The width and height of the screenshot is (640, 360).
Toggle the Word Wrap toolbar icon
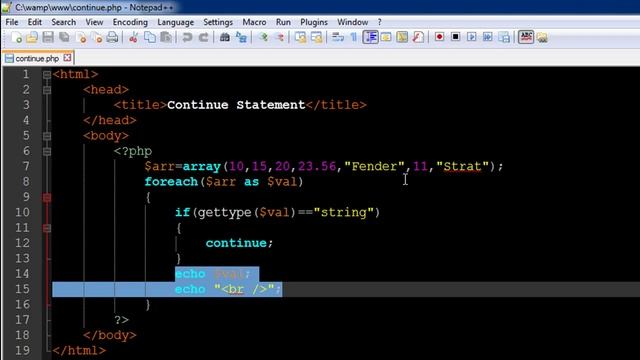(338, 38)
